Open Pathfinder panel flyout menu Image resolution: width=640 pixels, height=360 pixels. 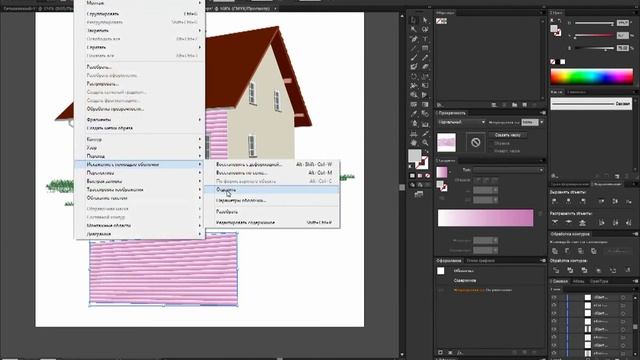click(x=636, y=234)
